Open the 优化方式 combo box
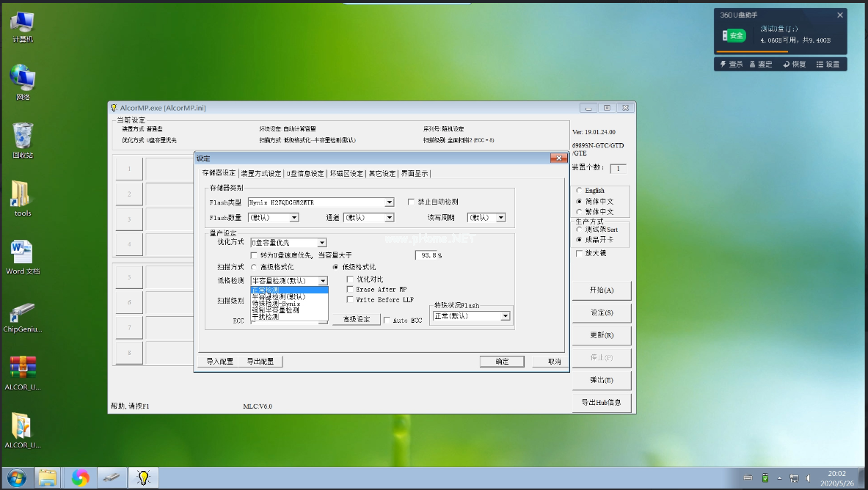The height and width of the screenshot is (490, 868). click(x=322, y=243)
